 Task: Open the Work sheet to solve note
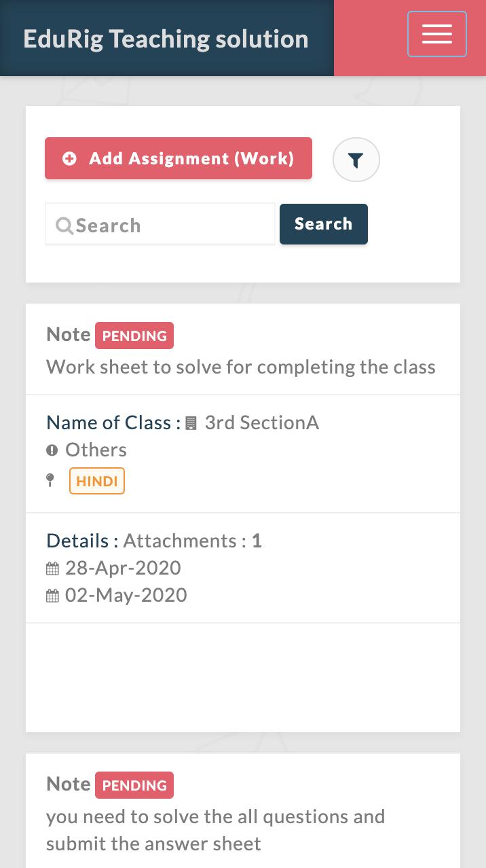(x=241, y=367)
